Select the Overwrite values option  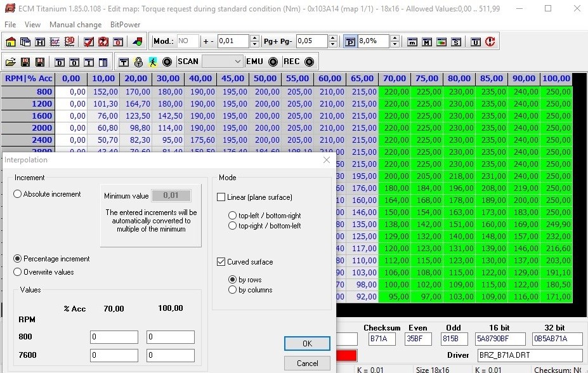pyautogui.click(x=18, y=272)
